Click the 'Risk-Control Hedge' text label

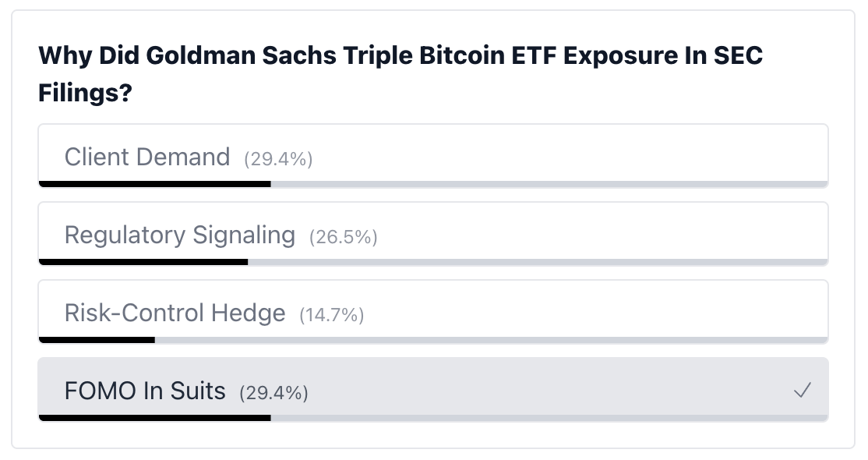(175, 313)
